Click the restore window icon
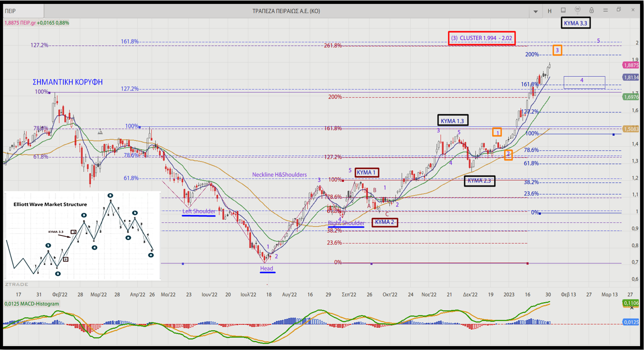This screenshot has height=350, width=644. pos(619,10)
